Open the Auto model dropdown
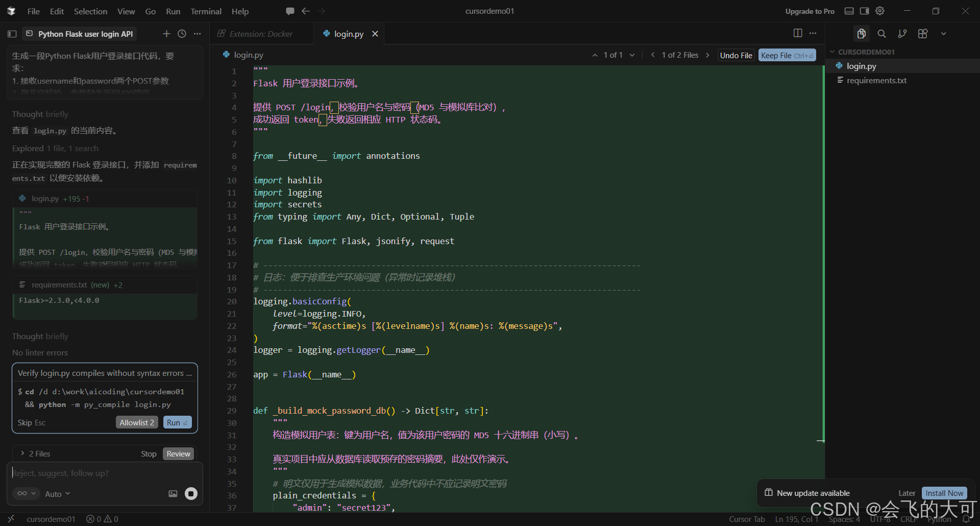The width and height of the screenshot is (980, 526). [x=58, y=494]
